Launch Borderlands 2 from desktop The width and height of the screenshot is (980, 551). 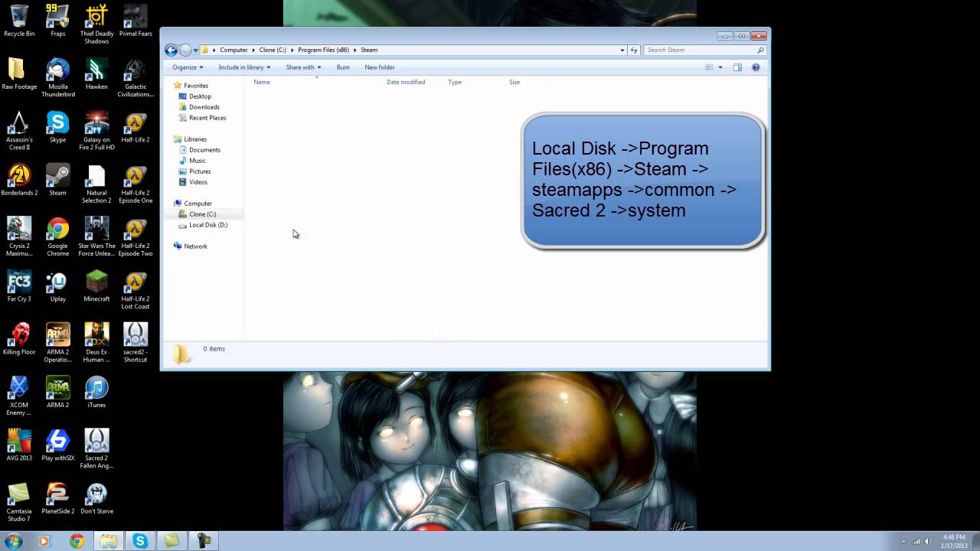coord(19,181)
